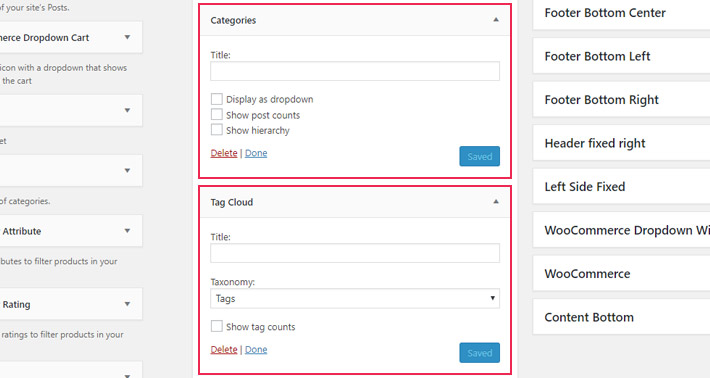710x378 pixels.
Task: Enable Show tag counts checkbox
Action: click(217, 326)
